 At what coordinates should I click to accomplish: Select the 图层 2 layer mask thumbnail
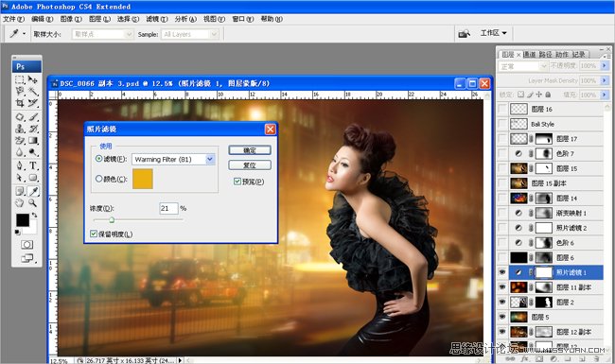544,303
